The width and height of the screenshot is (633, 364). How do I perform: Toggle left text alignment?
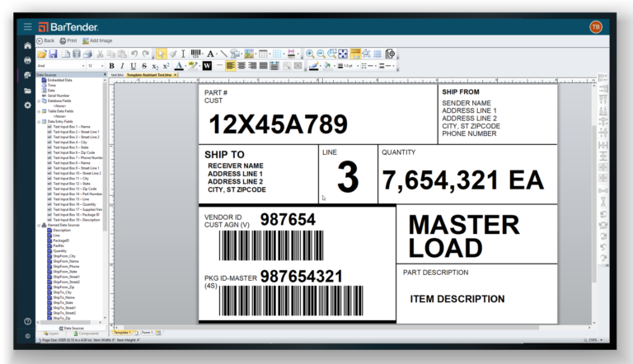pyautogui.click(x=230, y=66)
